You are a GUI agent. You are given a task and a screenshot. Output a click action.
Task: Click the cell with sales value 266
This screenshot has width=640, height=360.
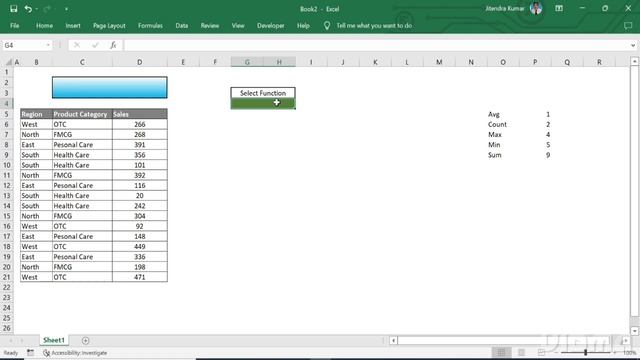pos(140,124)
